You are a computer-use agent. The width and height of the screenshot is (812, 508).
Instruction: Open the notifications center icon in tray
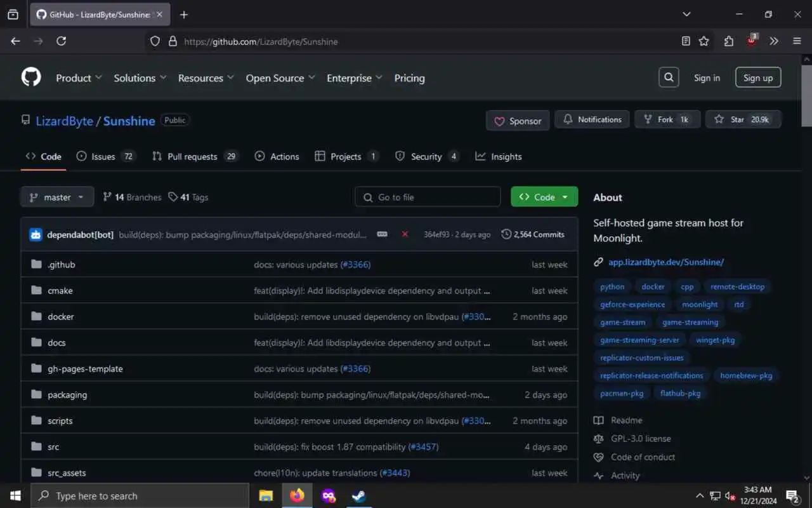[x=792, y=496]
